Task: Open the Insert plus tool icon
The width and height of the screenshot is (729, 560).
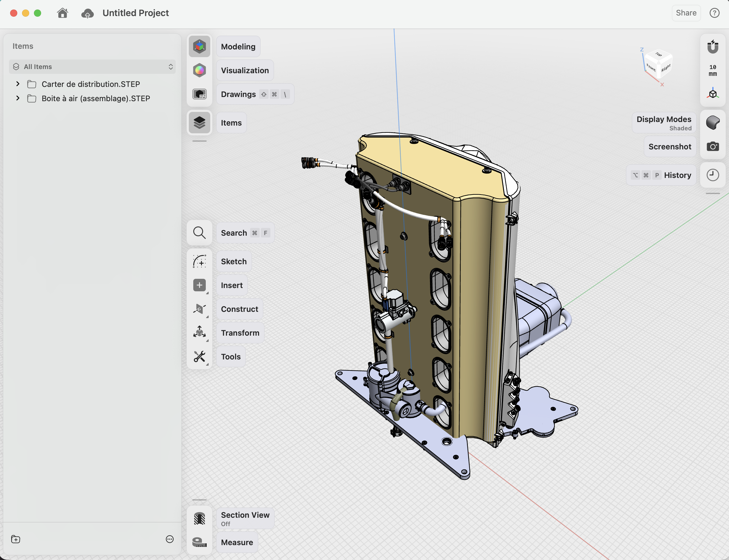Action: pyautogui.click(x=199, y=285)
